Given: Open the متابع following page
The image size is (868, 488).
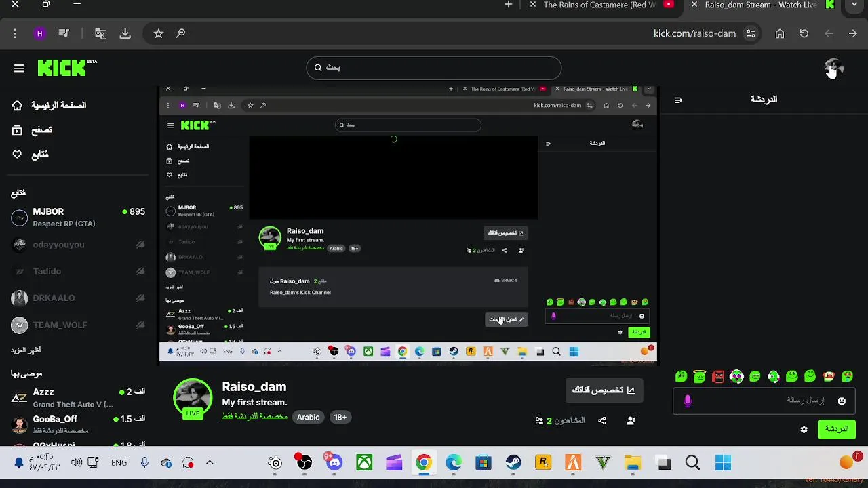Looking at the screenshot, I should [31, 155].
